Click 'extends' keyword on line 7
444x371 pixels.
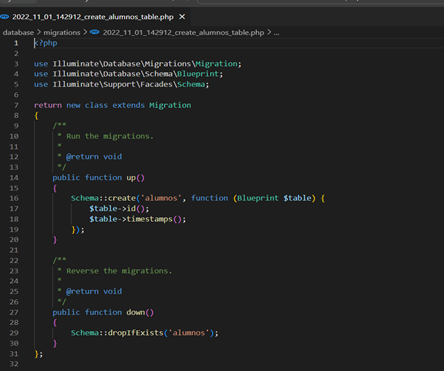(128, 105)
